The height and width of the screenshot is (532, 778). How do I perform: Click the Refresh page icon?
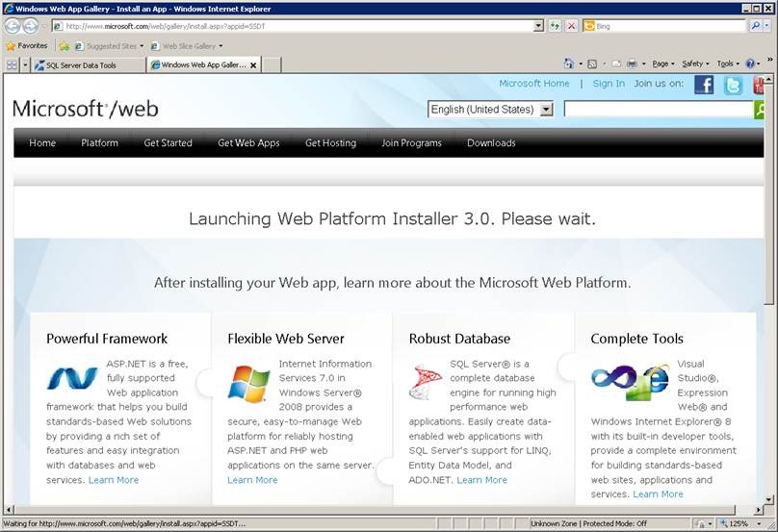point(555,26)
